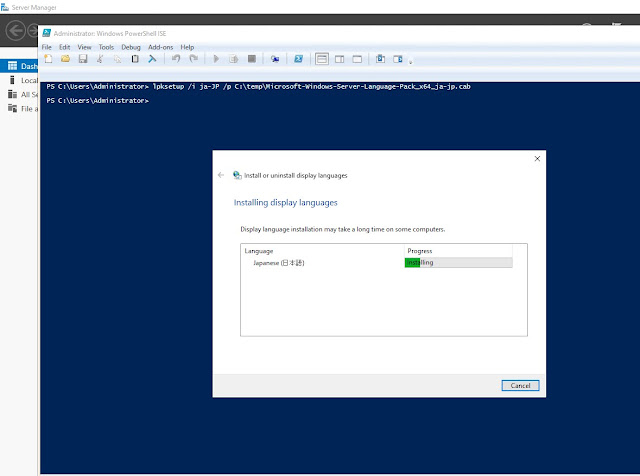Click the Copy icon in the toolbar

click(x=118, y=59)
